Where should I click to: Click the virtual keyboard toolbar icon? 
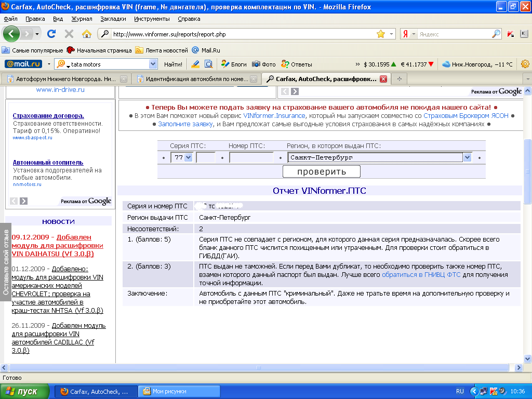(x=524, y=34)
